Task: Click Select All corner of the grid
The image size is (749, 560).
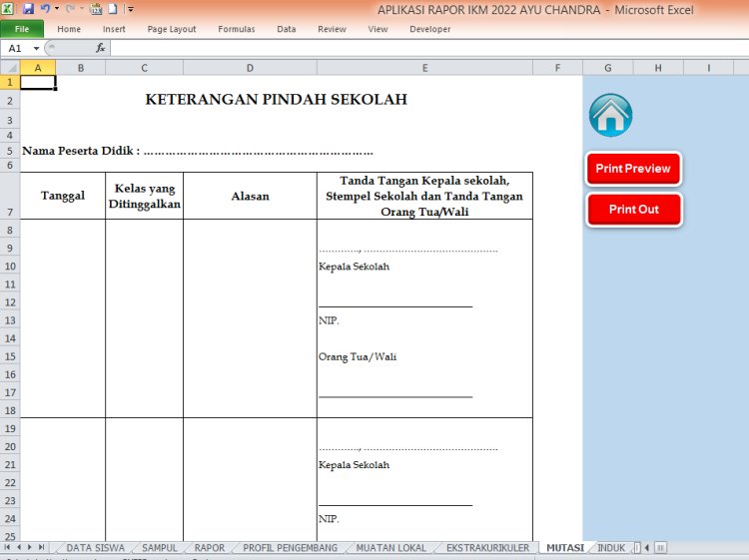Action: 9,67
